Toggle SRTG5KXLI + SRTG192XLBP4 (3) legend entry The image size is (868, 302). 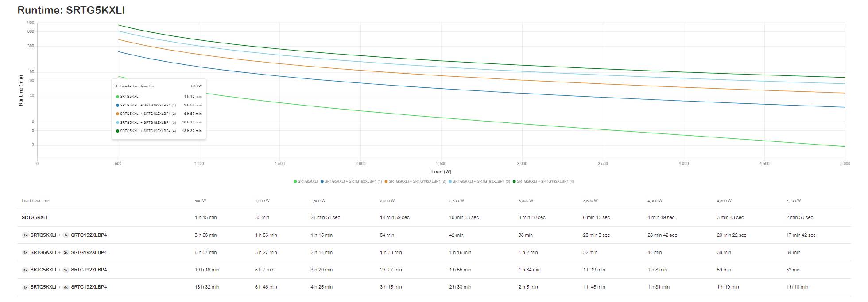480,181
